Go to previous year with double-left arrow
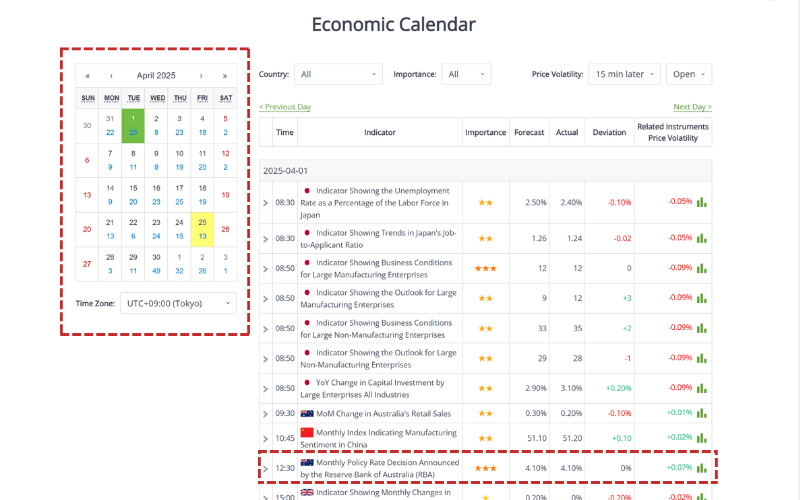The height and width of the screenshot is (500, 800). (x=88, y=76)
